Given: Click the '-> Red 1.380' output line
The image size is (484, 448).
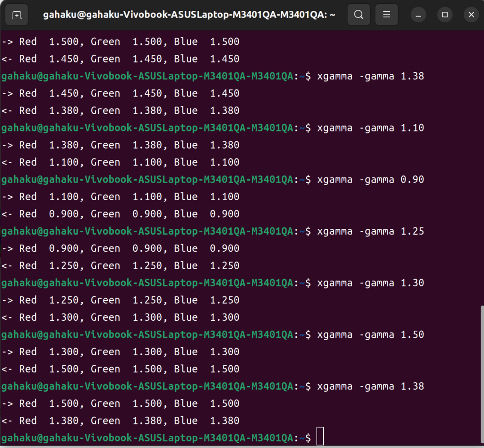Looking at the screenshot, I should (x=121, y=145).
